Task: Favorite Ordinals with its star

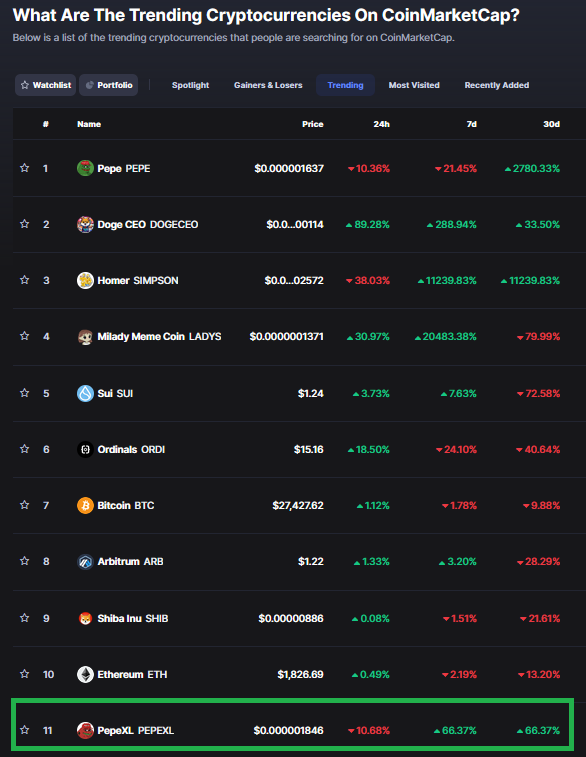Action: point(25,449)
